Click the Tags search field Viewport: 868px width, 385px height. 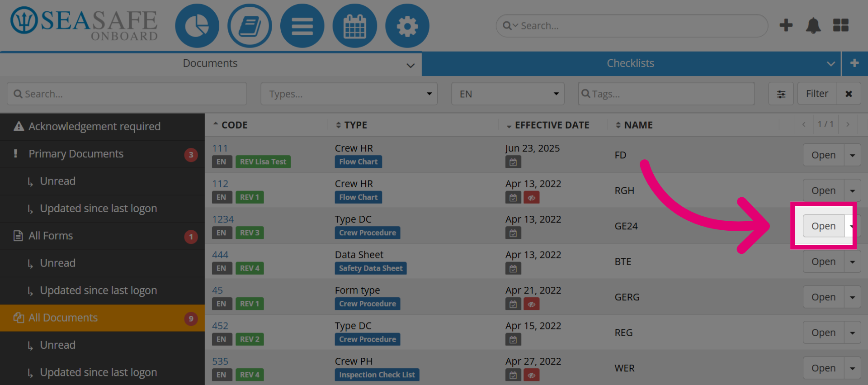tap(666, 94)
